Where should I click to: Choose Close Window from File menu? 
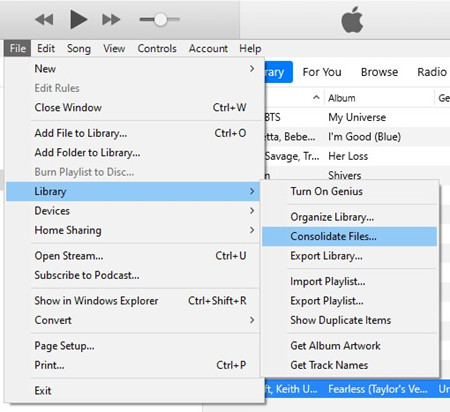[x=133, y=107]
